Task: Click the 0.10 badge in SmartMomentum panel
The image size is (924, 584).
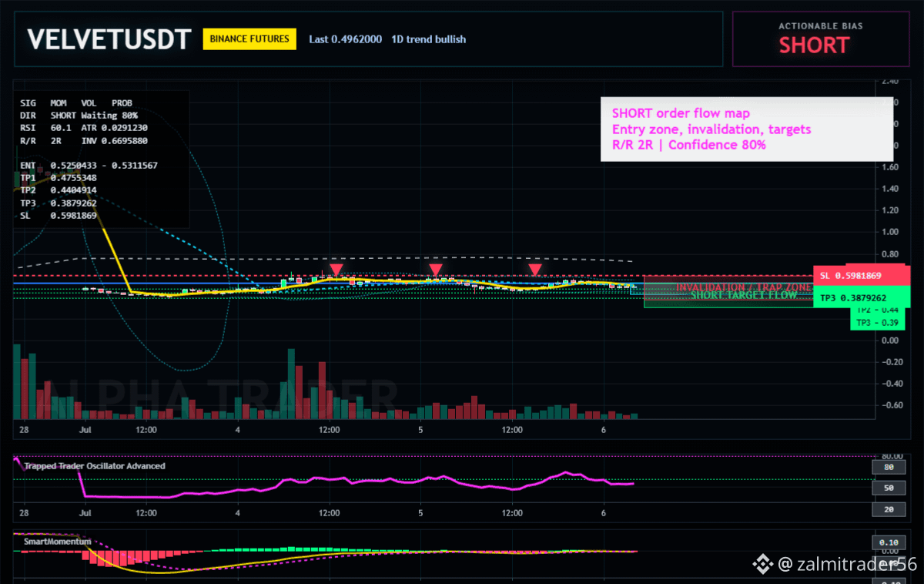Action: 887,542
